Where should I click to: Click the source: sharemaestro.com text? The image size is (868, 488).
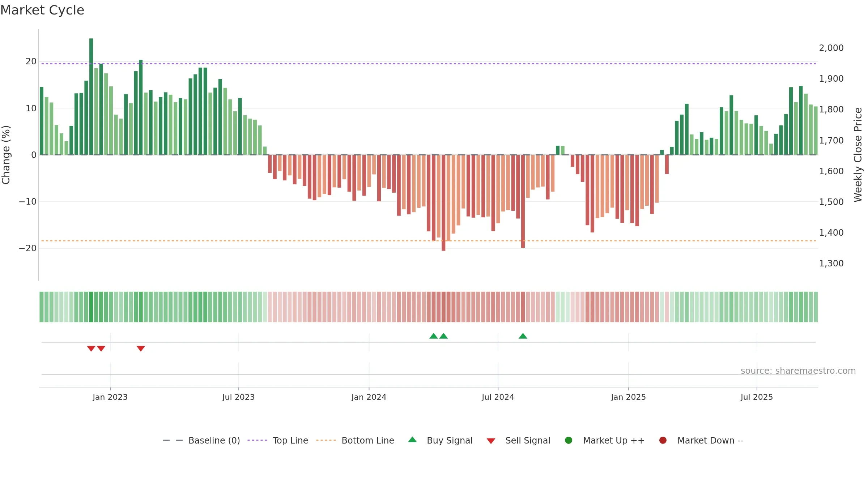798,371
